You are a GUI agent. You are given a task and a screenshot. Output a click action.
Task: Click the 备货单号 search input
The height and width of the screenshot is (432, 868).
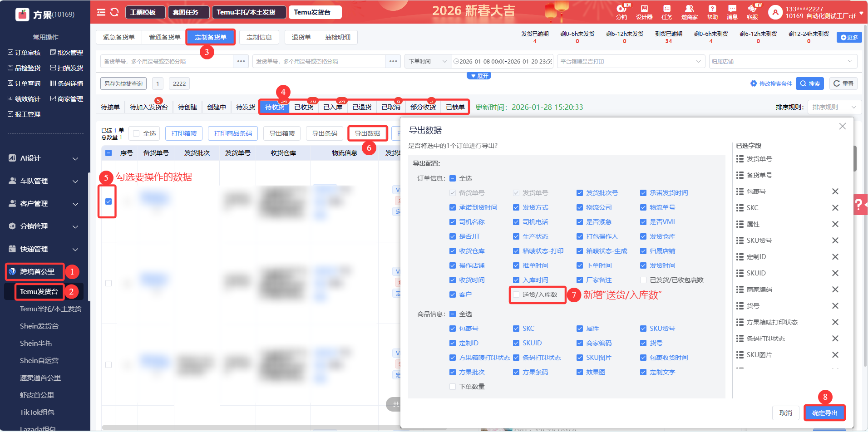(167, 61)
